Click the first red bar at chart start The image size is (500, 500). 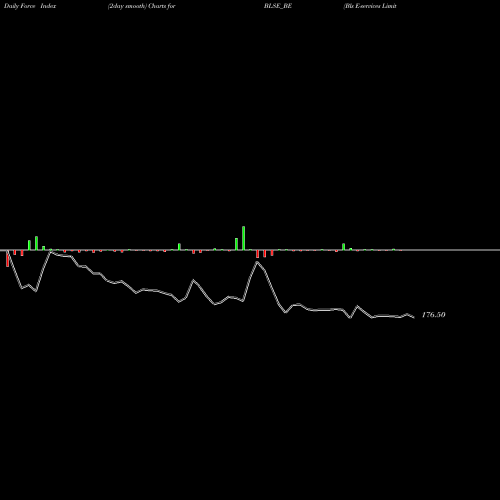pos(7,258)
